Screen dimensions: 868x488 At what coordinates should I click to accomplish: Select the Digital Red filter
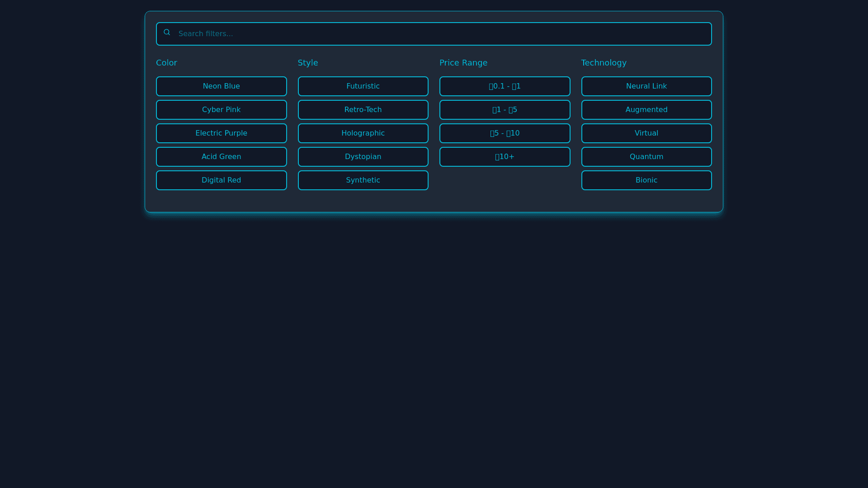click(221, 180)
